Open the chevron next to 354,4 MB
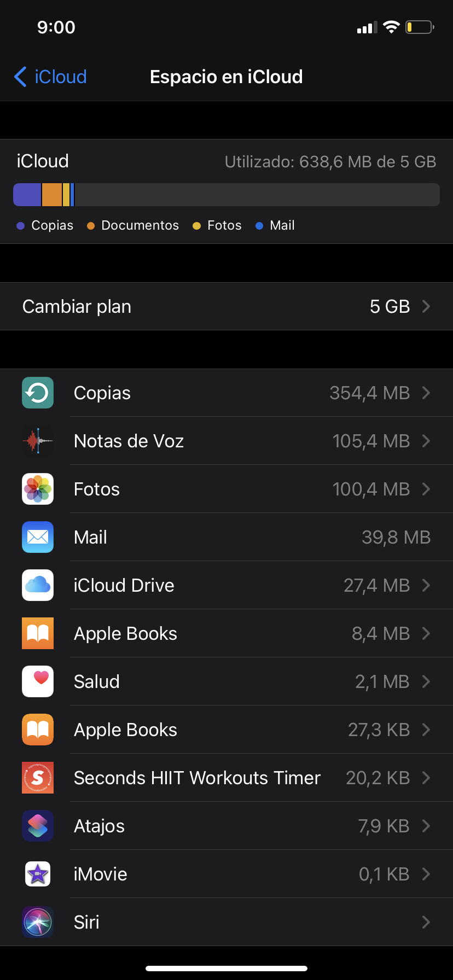 (426, 393)
